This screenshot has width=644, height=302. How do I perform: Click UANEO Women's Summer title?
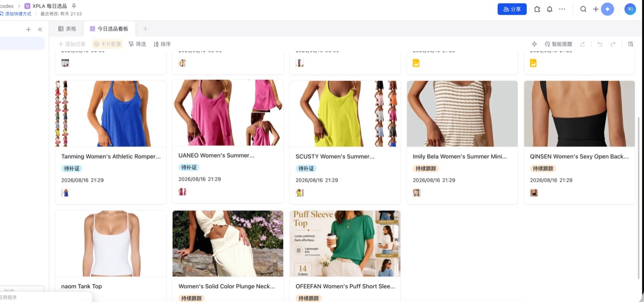[216, 156]
